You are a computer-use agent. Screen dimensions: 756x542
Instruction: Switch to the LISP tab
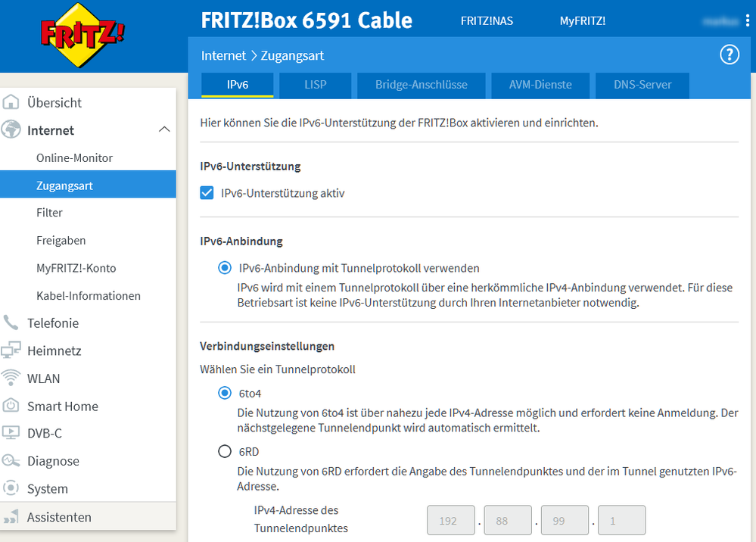pos(316,85)
